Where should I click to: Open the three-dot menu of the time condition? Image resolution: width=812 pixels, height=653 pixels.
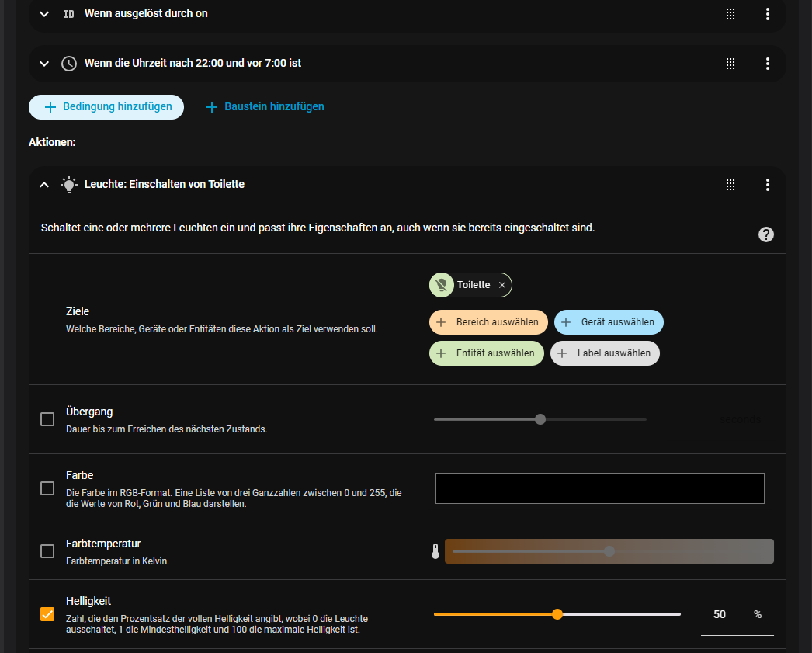[767, 63]
